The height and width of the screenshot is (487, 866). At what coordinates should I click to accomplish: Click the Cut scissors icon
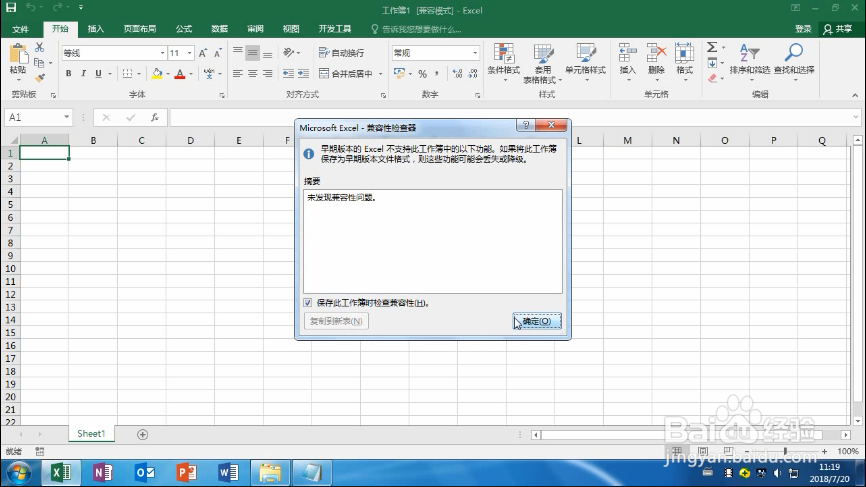pyautogui.click(x=39, y=48)
